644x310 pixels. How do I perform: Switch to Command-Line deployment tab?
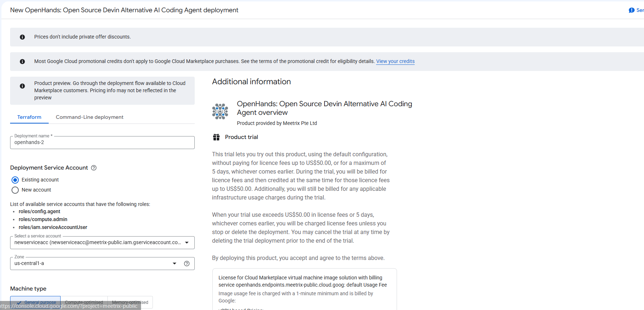(89, 117)
